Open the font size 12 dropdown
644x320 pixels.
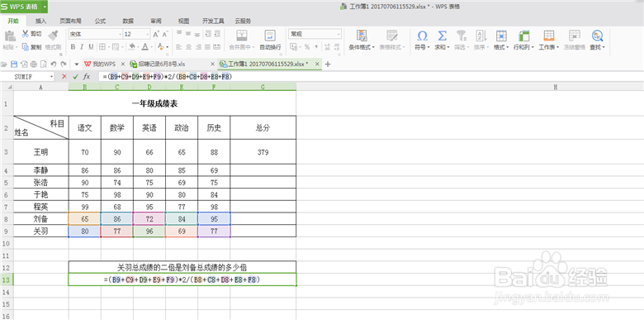(148, 34)
